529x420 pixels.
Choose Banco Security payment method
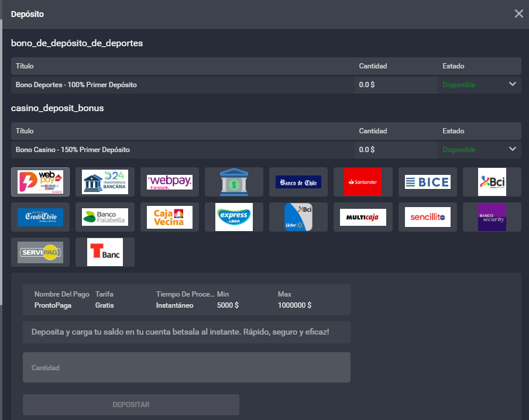492,217
